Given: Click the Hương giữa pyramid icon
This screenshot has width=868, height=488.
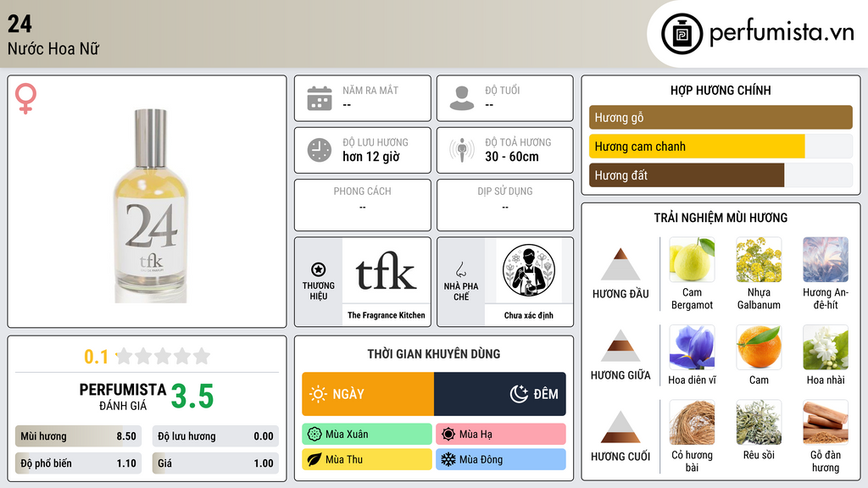Looking at the screenshot, I should point(620,346).
